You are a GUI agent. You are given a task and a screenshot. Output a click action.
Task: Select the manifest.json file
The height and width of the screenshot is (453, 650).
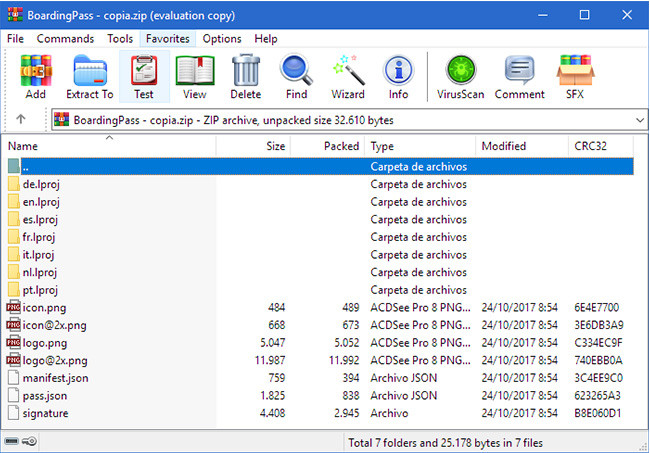pos(55,378)
